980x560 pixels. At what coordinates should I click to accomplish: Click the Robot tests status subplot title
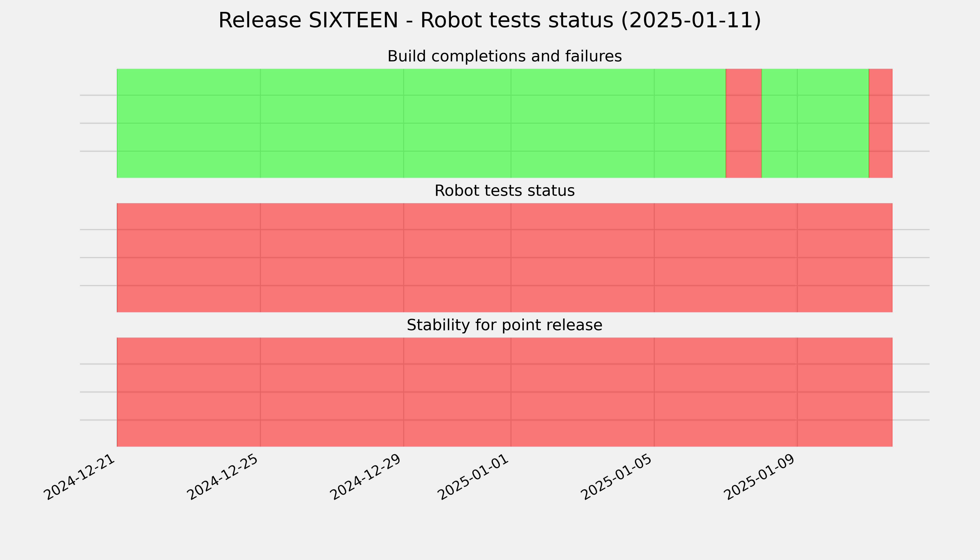tap(505, 191)
